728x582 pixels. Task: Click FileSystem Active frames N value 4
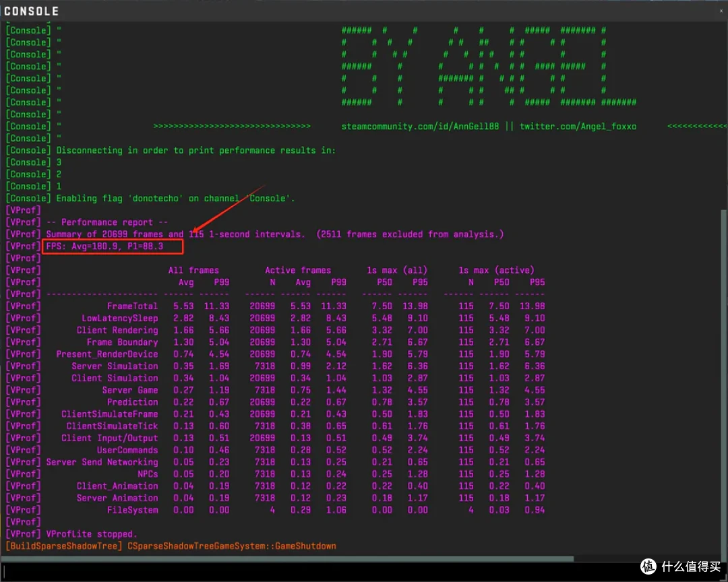click(x=272, y=511)
